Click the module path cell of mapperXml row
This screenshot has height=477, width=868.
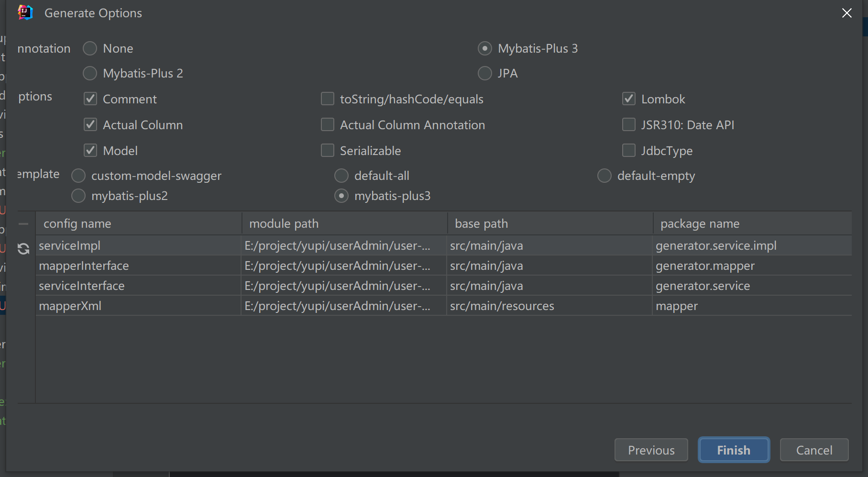tap(344, 306)
